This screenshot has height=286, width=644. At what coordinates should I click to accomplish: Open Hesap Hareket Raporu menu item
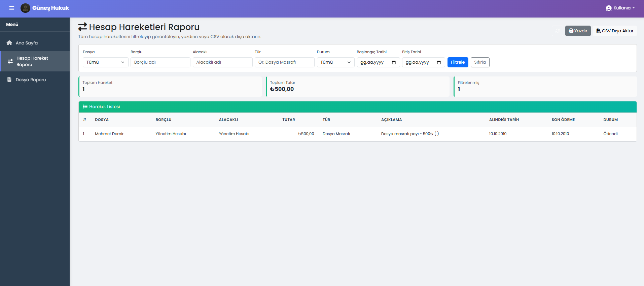tap(32, 61)
